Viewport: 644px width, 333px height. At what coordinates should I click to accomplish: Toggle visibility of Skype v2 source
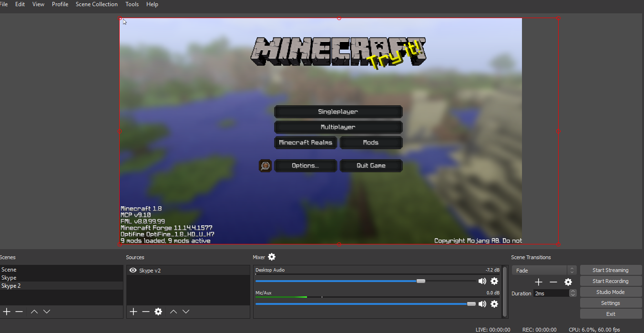(x=133, y=270)
